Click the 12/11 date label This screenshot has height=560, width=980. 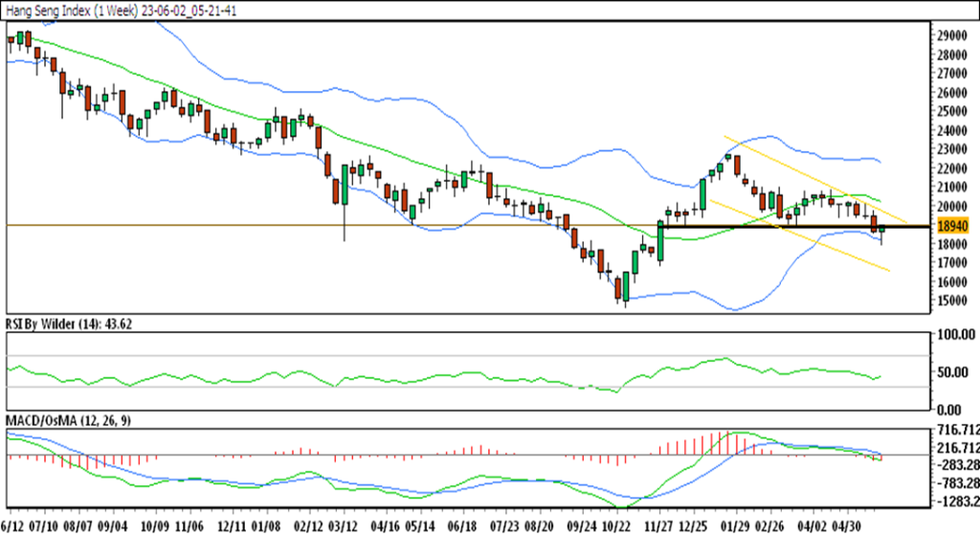(x=232, y=526)
